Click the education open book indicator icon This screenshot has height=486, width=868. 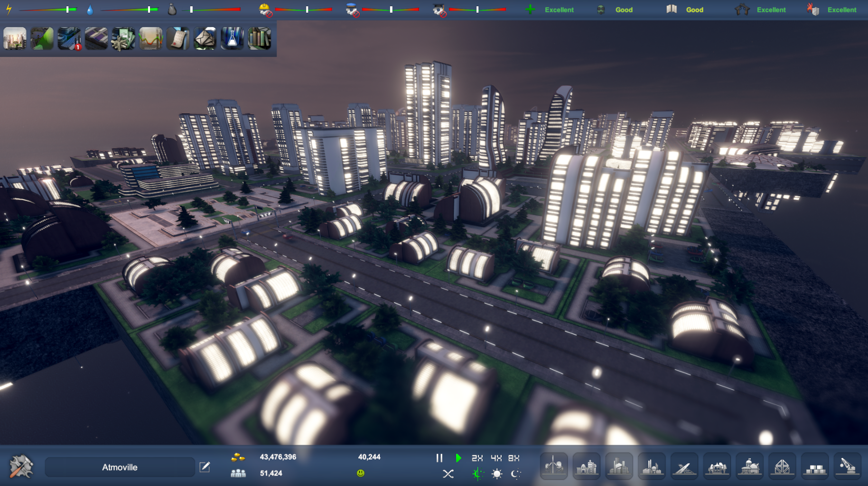click(x=671, y=9)
